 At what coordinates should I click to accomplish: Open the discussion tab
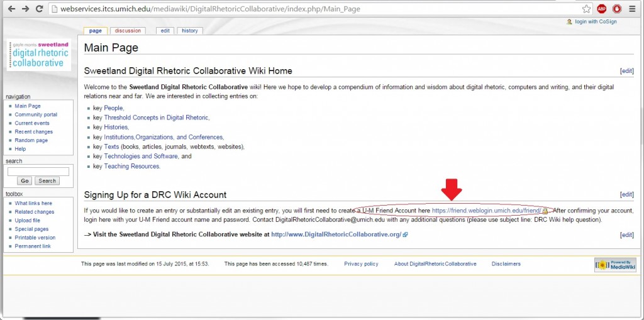[128, 31]
